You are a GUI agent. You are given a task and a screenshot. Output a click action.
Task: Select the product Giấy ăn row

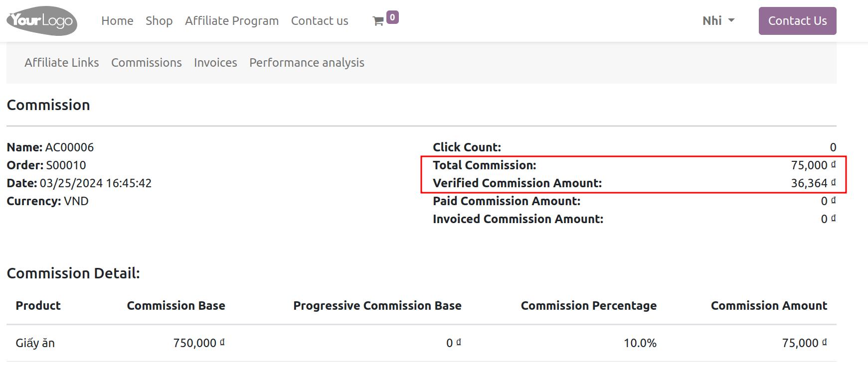tap(34, 343)
